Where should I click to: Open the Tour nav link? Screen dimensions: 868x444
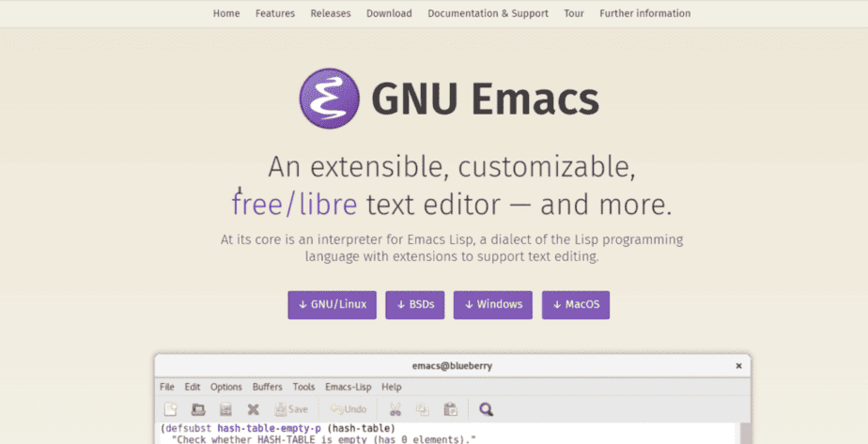[x=574, y=13]
